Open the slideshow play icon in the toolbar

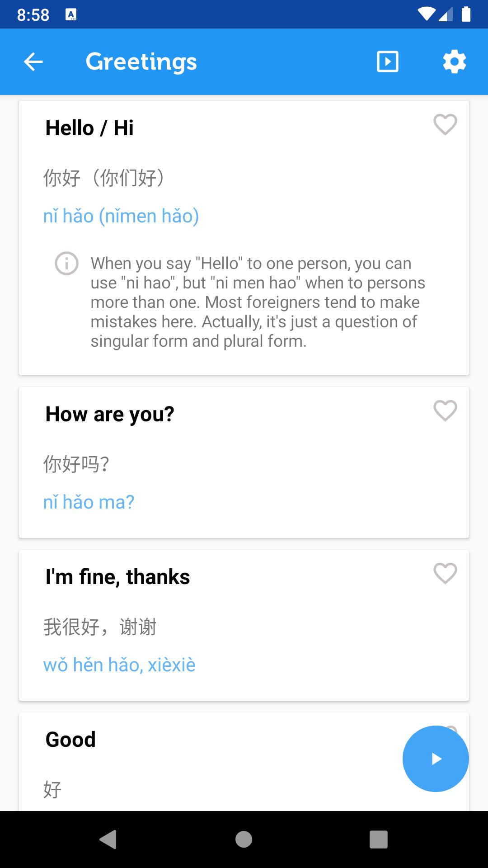click(x=388, y=61)
